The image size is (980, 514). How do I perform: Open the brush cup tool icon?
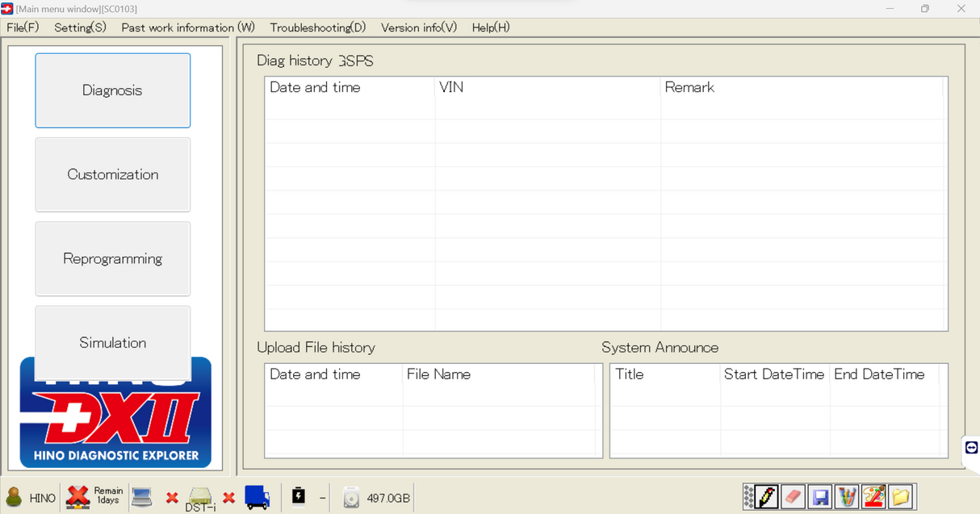[847, 496]
